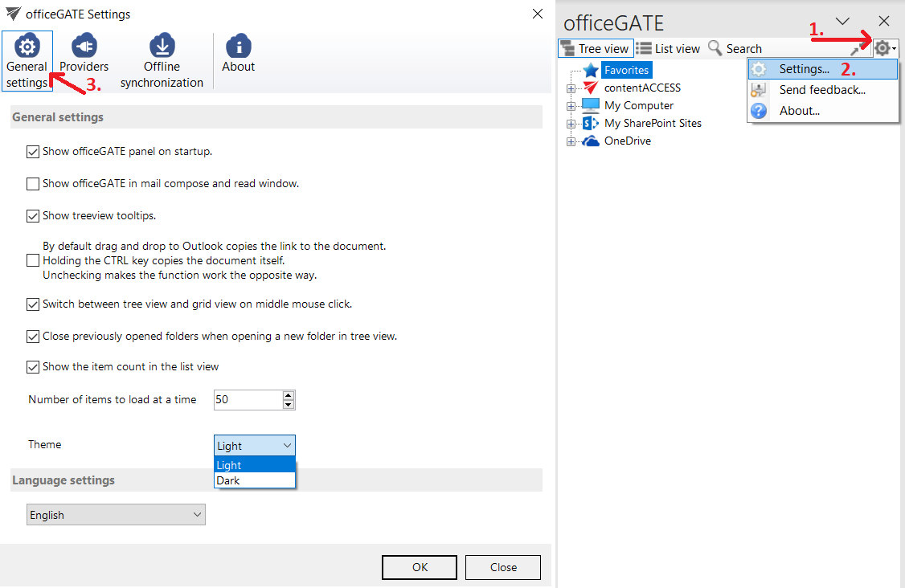905x588 pixels.
Task: Expand the contentACCESS tree node
Action: pyautogui.click(x=571, y=88)
